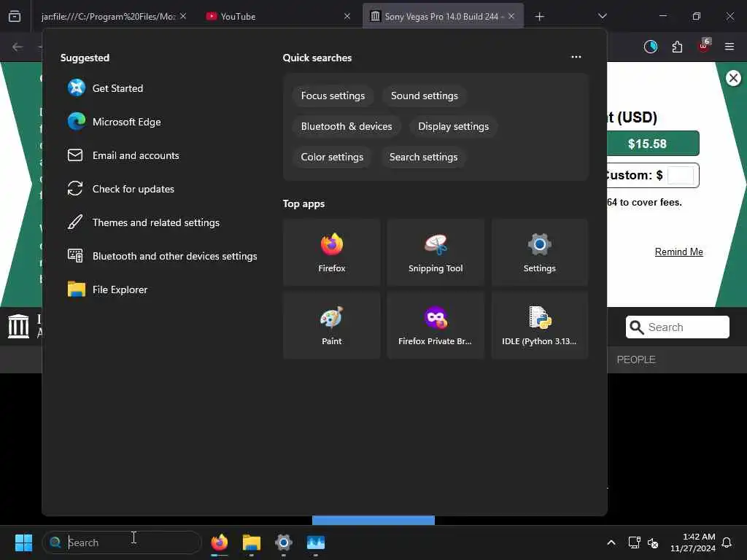
Task: Close the jar:file tab
Action: (x=183, y=16)
